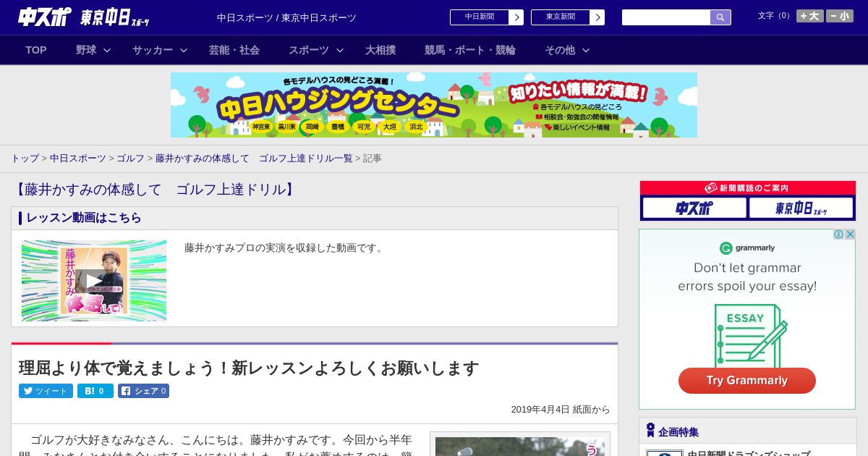Click the Grammarly logo in the ad
Screen dimensions: 868x456
(x=747, y=248)
